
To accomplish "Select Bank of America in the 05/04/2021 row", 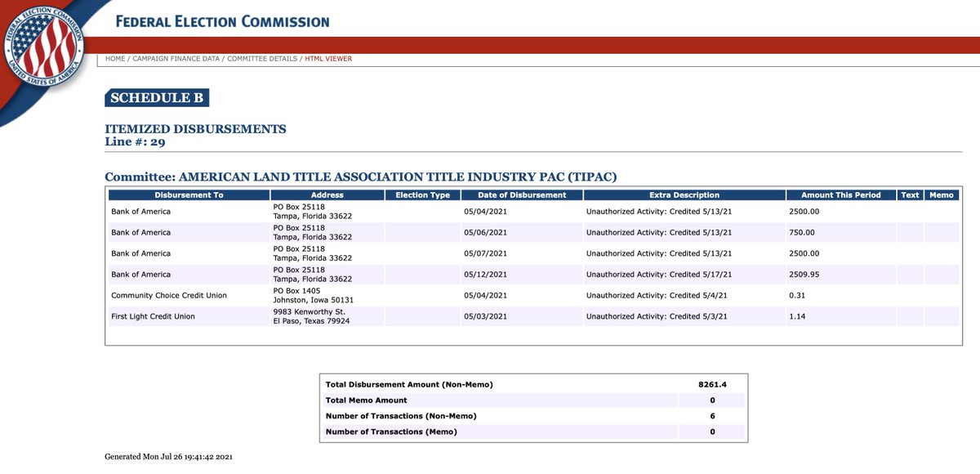I will coord(140,212).
